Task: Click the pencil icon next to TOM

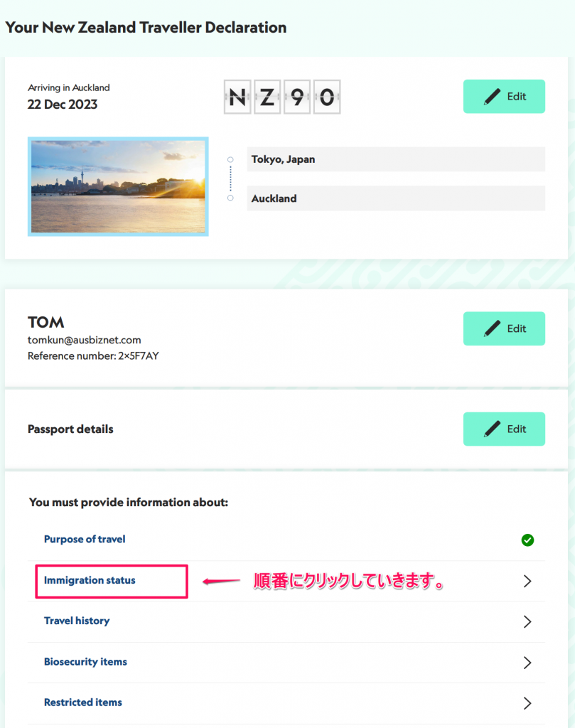Action: click(492, 328)
